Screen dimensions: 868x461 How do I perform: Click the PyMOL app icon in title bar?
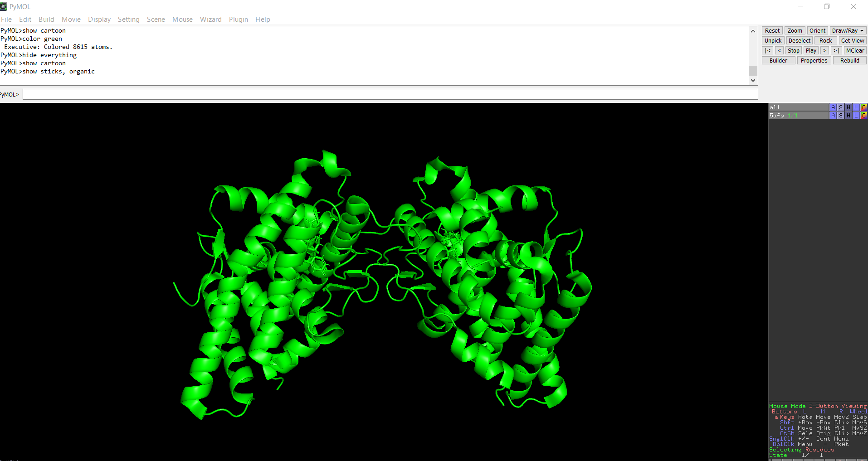[4, 6]
